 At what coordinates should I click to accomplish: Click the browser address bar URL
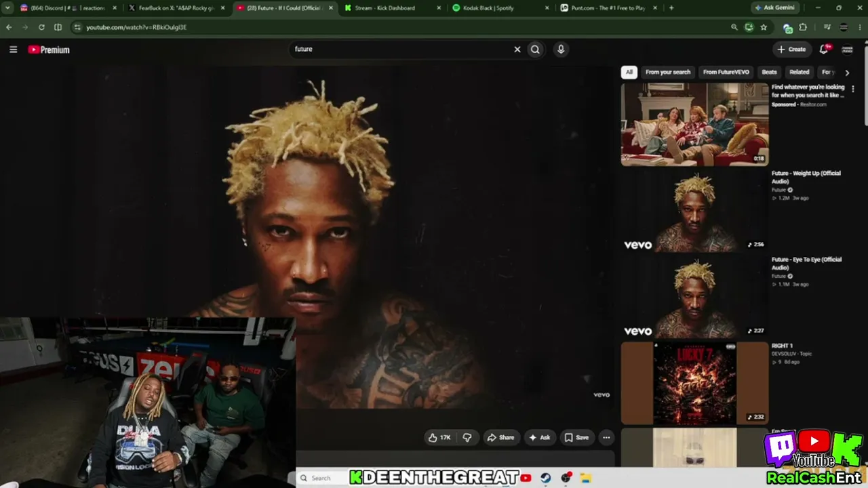pos(136,27)
